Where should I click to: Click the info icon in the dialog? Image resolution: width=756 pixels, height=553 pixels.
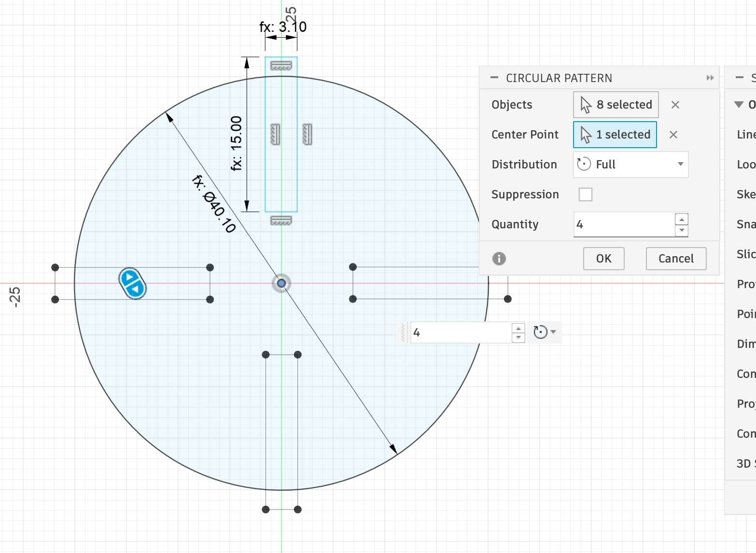coord(499,259)
